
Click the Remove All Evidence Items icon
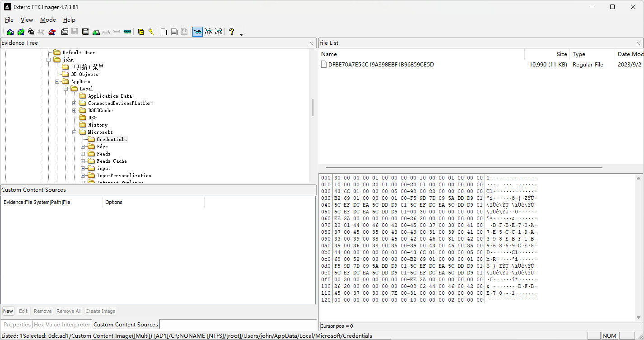click(x=52, y=32)
